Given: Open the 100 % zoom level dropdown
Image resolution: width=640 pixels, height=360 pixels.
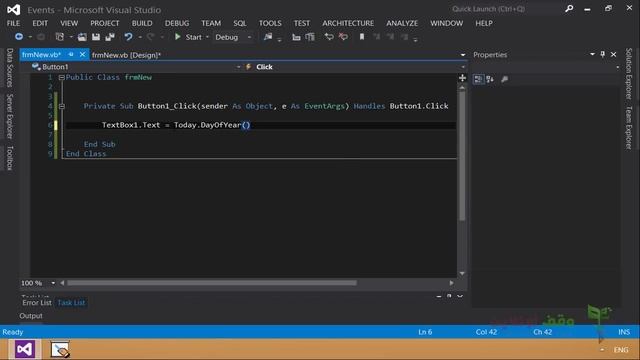Looking at the screenshot, I should 53,283.
